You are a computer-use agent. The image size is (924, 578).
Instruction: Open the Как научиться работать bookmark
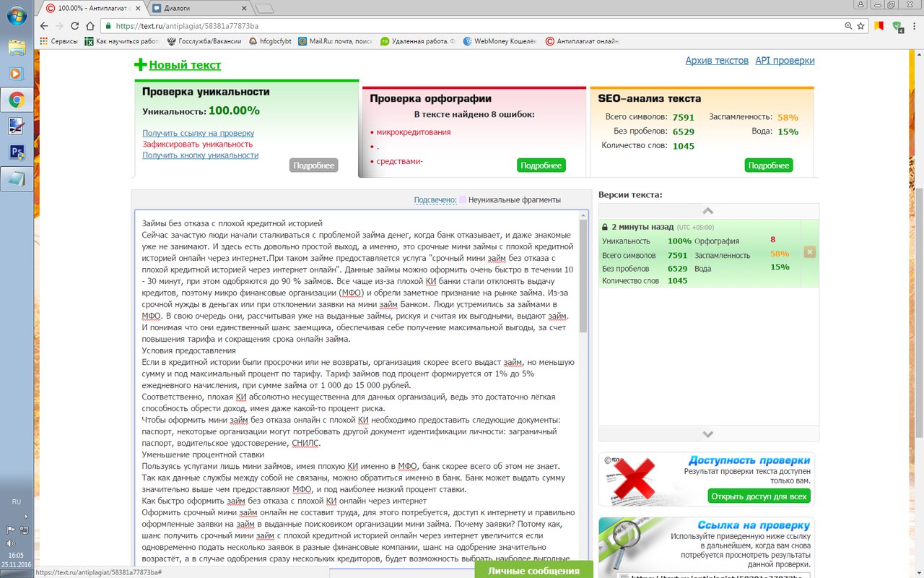(x=123, y=41)
